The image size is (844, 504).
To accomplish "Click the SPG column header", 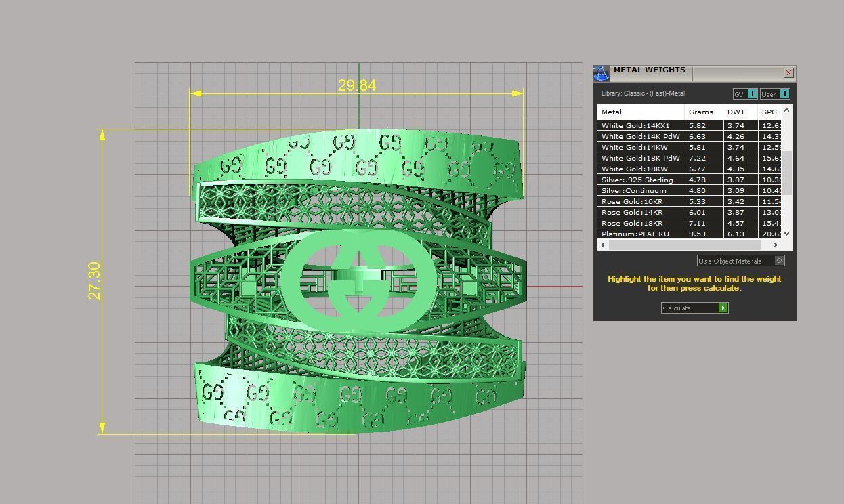I will 770,112.
